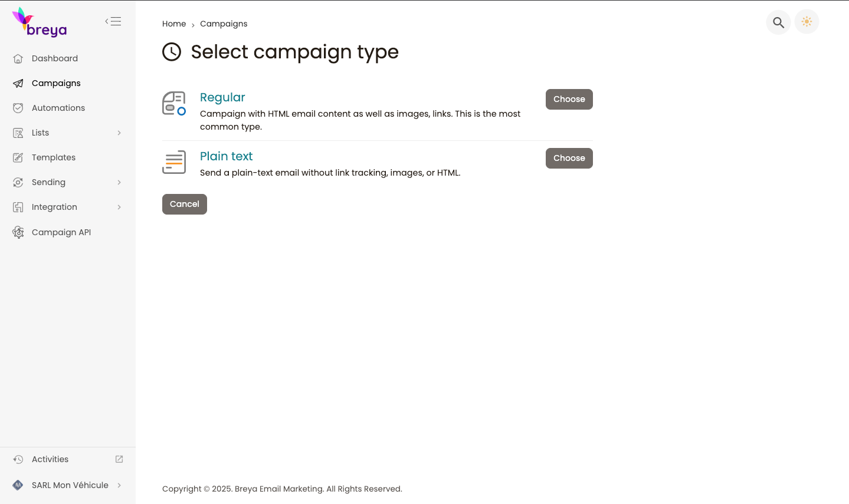Click the Regular campaign type icon
The width and height of the screenshot is (849, 504).
pos(174,103)
